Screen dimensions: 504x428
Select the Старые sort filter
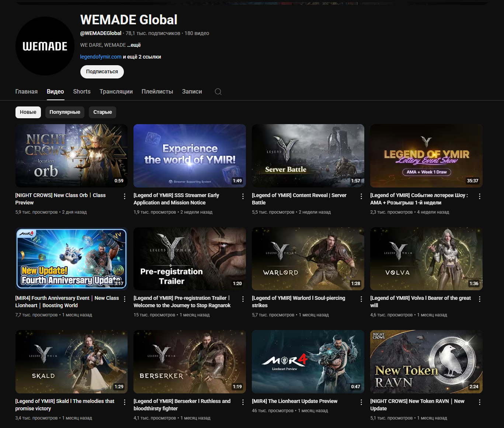(102, 112)
